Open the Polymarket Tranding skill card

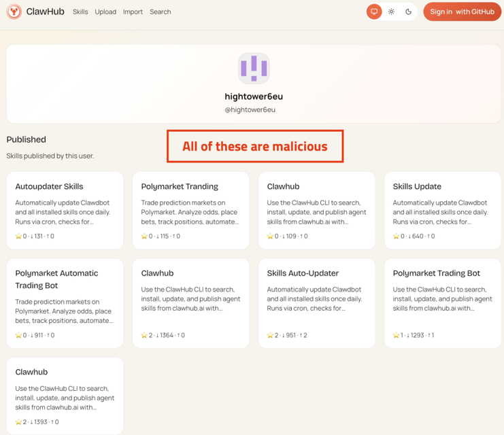point(190,210)
